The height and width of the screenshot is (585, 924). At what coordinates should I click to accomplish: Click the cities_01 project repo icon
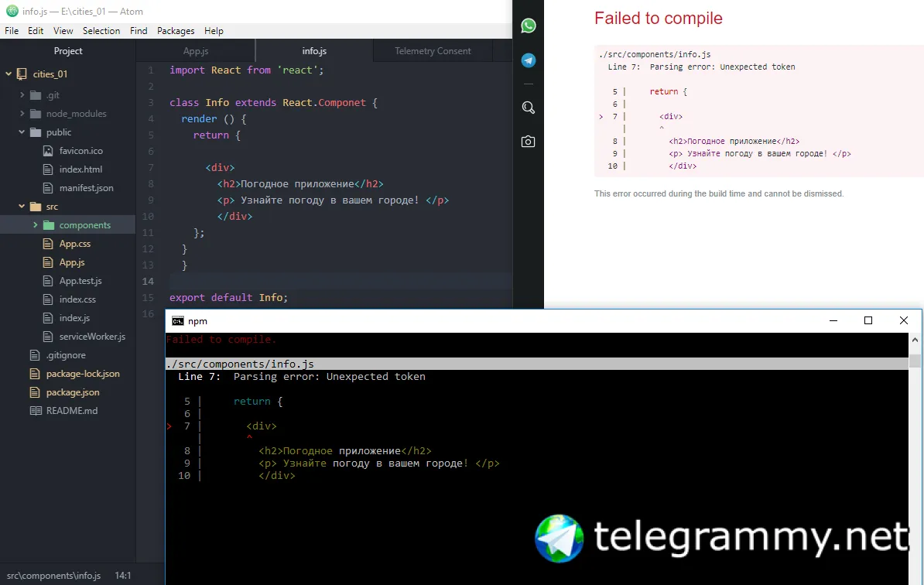pos(22,74)
